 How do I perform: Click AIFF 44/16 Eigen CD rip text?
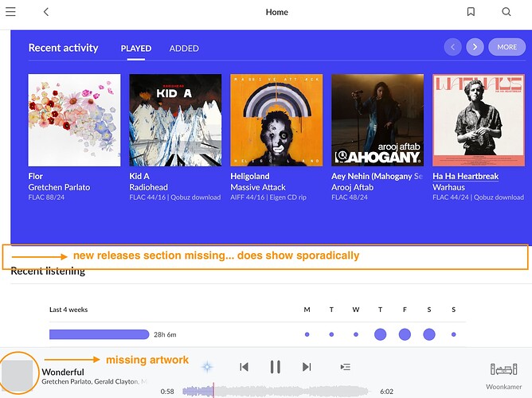(x=268, y=197)
